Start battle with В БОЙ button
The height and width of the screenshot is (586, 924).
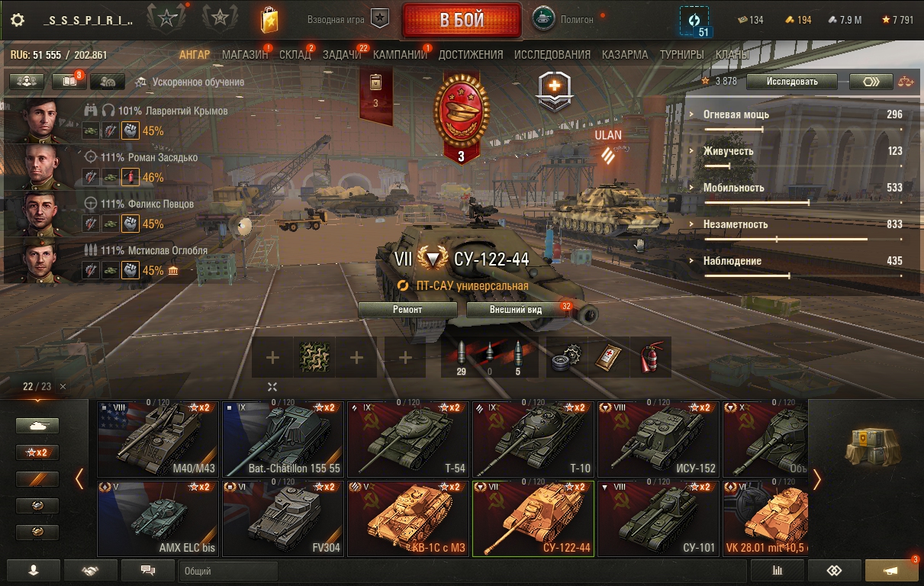(x=462, y=21)
